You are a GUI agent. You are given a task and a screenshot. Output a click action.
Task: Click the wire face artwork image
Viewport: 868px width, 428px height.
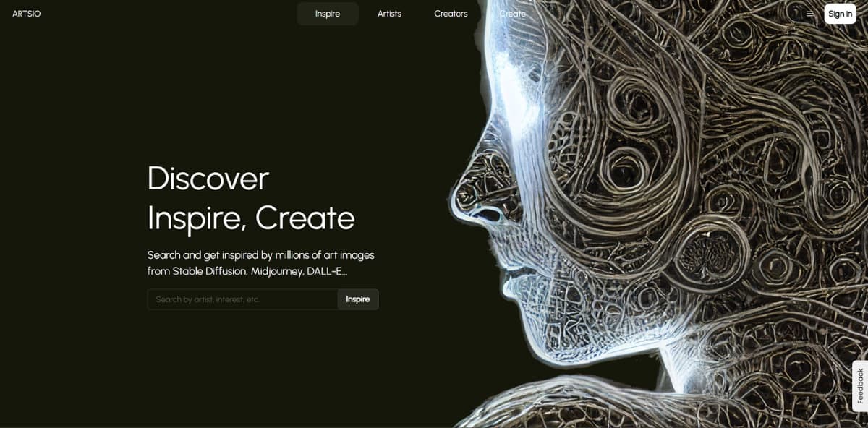point(658,214)
